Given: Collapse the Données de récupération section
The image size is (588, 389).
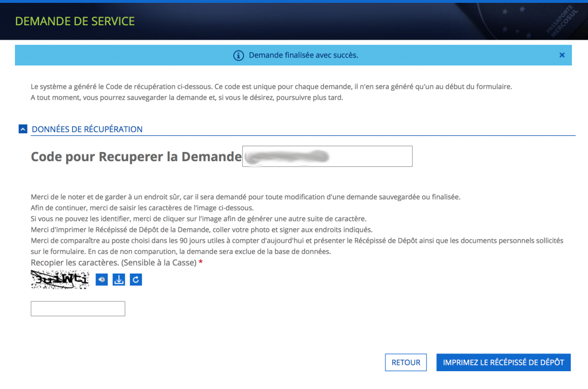Looking at the screenshot, I should tap(23, 129).
